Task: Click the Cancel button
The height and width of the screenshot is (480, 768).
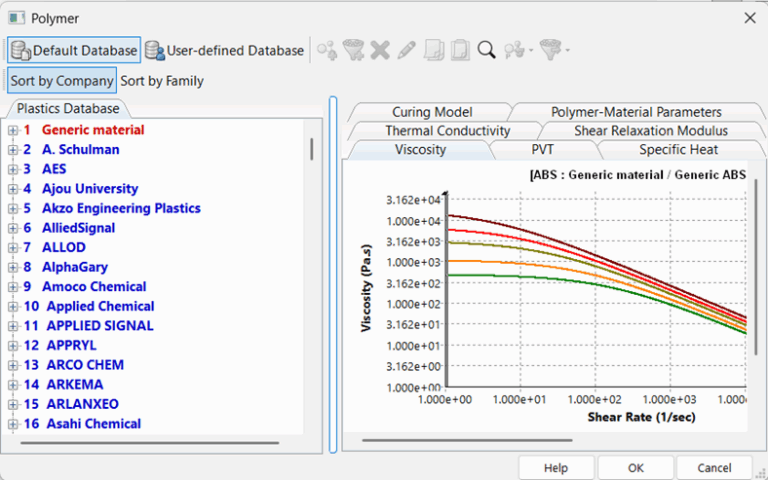Action: coord(714,468)
